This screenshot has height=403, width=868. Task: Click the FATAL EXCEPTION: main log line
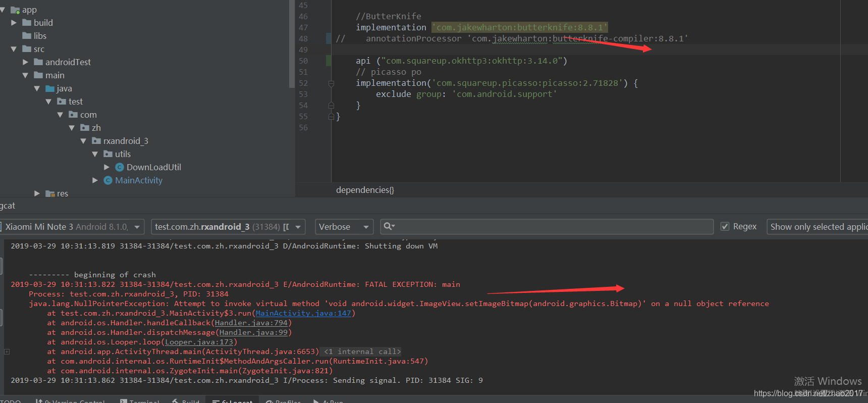click(x=236, y=284)
